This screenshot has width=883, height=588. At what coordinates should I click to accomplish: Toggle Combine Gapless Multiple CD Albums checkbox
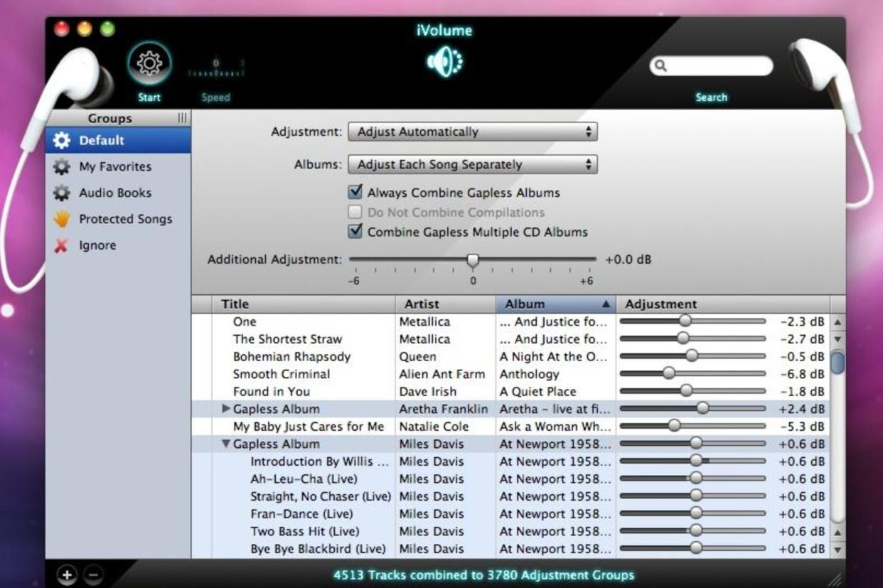pos(355,232)
